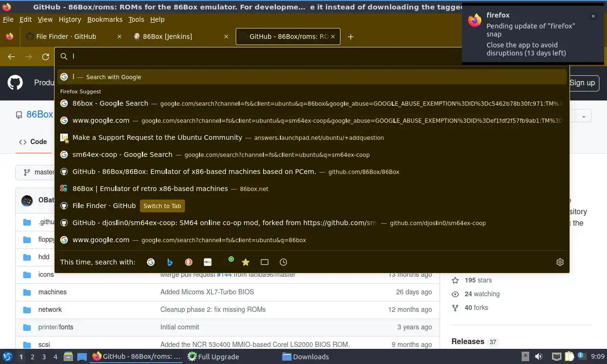The height and width of the screenshot is (364, 607).
Task: Reload the current page
Action: (46, 56)
